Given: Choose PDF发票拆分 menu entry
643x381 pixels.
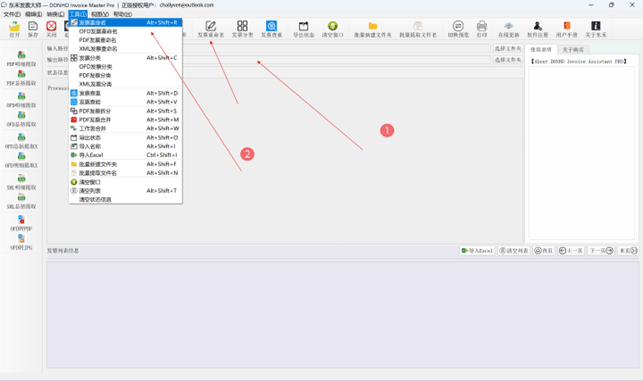Looking at the screenshot, I should (125, 111).
